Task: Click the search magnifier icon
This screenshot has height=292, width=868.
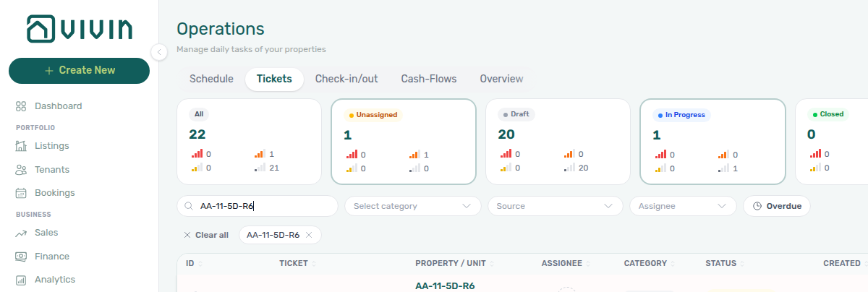Action: pos(190,206)
